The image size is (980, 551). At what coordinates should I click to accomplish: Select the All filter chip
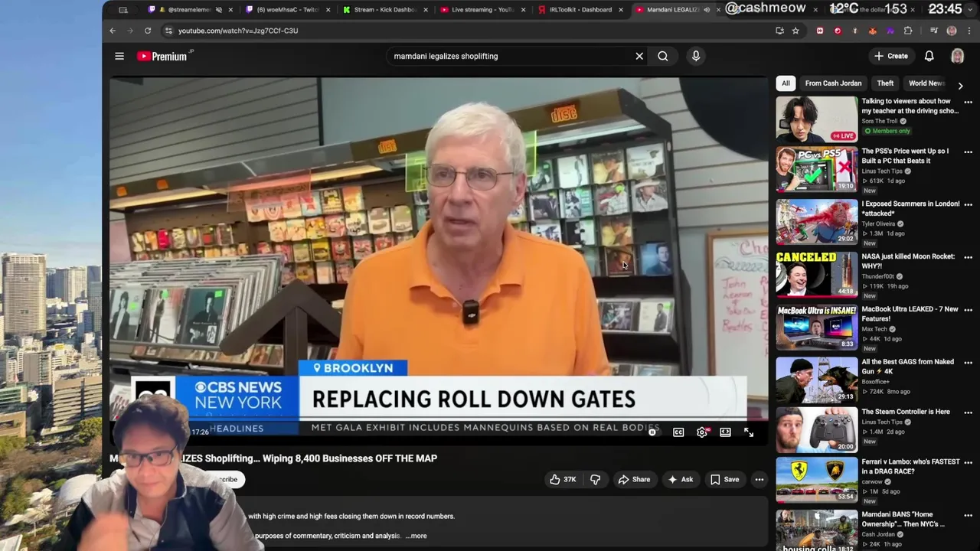786,83
